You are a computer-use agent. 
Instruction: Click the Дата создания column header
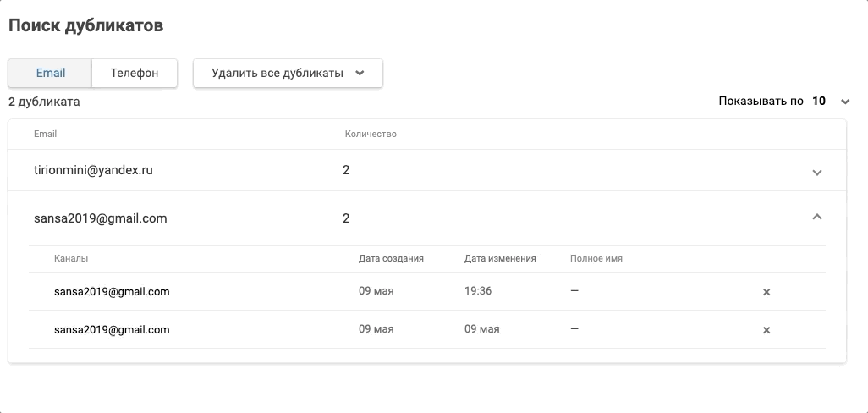click(x=391, y=258)
